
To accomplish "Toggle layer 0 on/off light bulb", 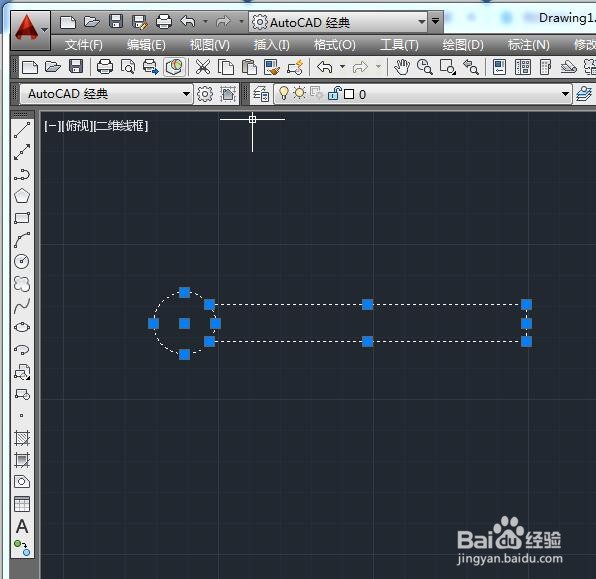I will pos(284,93).
